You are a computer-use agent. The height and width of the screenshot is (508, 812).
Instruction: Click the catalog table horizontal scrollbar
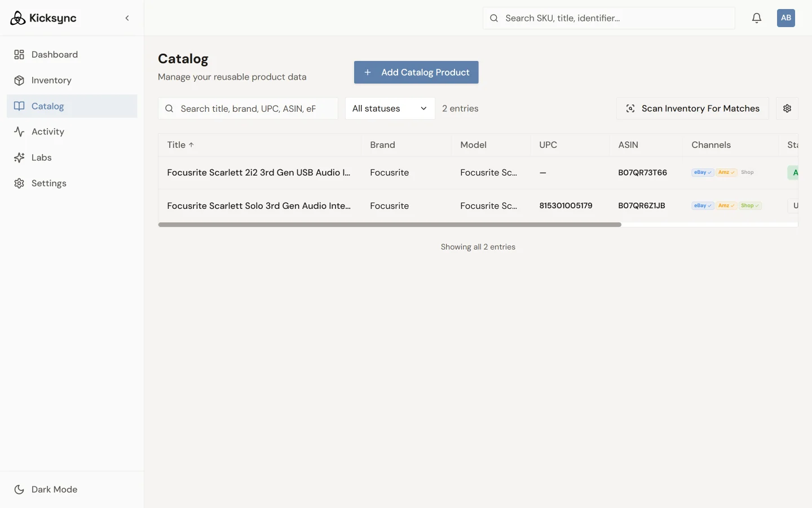coord(390,225)
